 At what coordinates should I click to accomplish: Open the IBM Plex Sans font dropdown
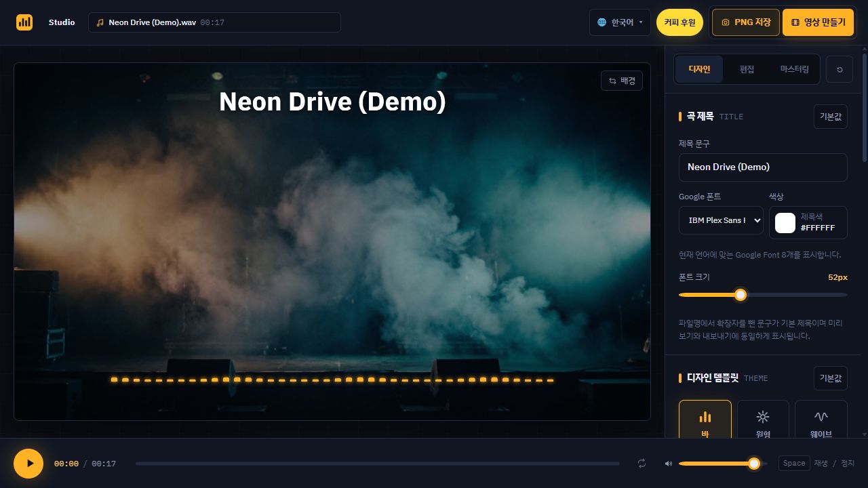(x=721, y=220)
